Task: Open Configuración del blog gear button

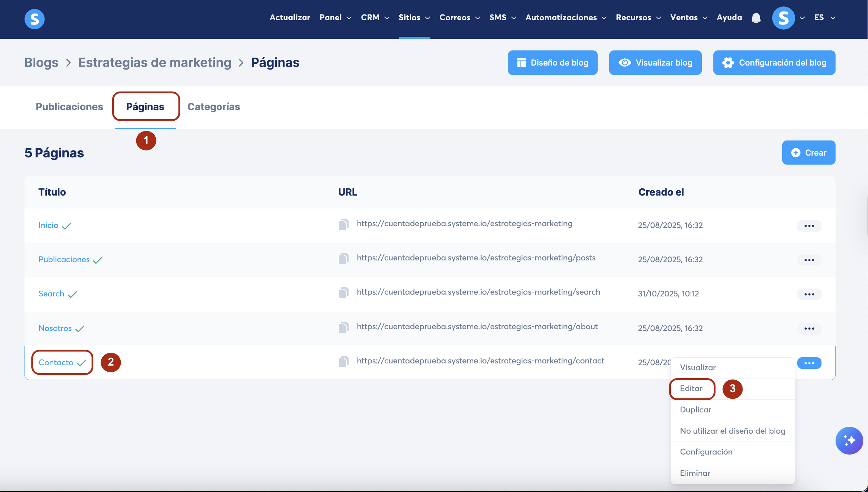Action: coord(774,63)
